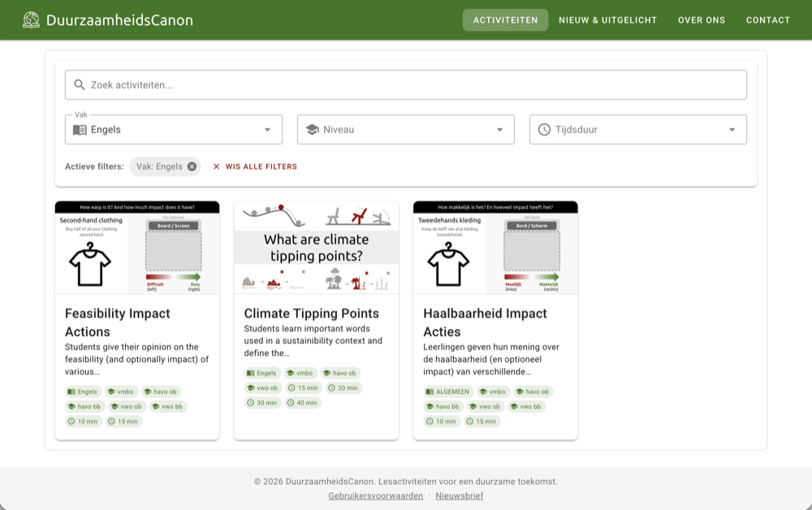
Task: Click the clock icon in Tijdsduur field
Action: coord(544,129)
